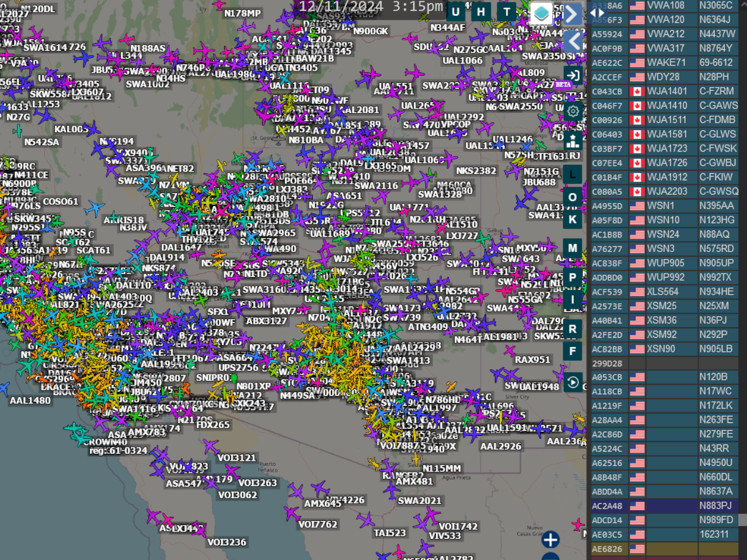Select the WSN24 aircraft row
Screen dimensions: 747x560
tap(664, 234)
